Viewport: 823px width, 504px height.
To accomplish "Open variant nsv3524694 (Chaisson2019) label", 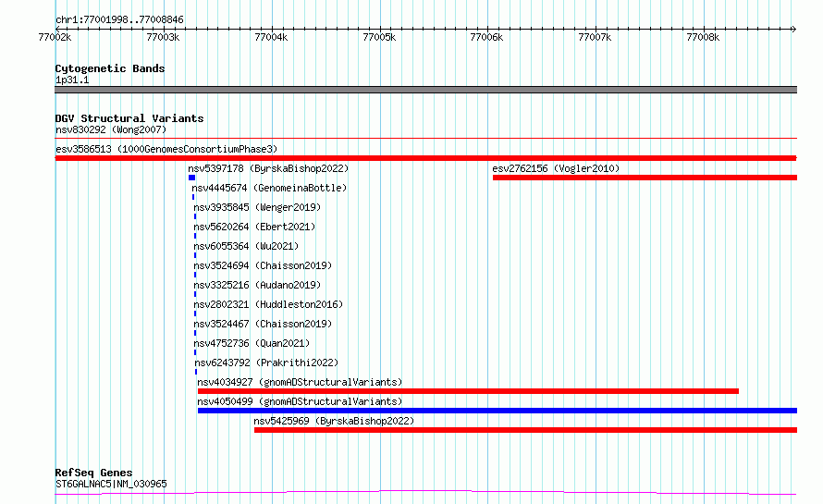I will tap(263, 265).
